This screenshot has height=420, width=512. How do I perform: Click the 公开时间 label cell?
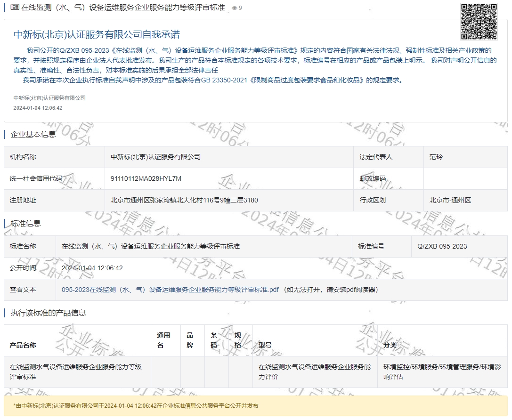[30, 268]
